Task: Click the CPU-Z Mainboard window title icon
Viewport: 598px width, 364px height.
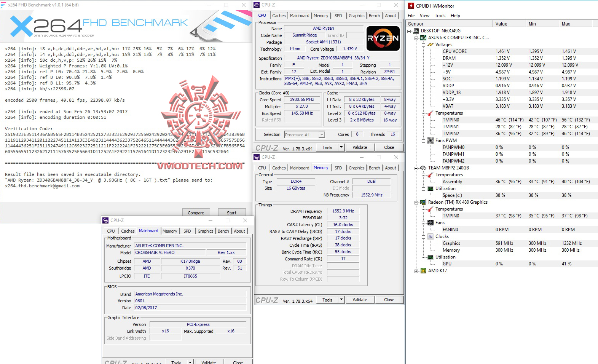Action: click(x=105, y=220)
